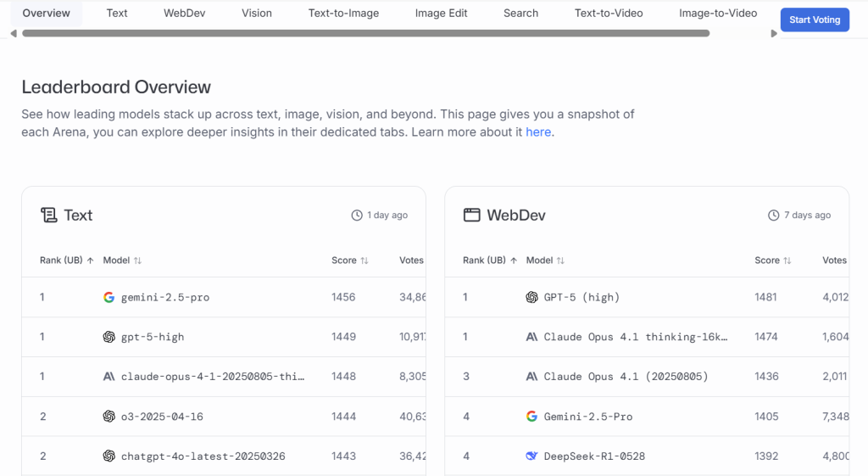Viewport: 868px width, 476px height.
Task: Open GPT-5 (high) model in WebDev table
Action: 581,298
